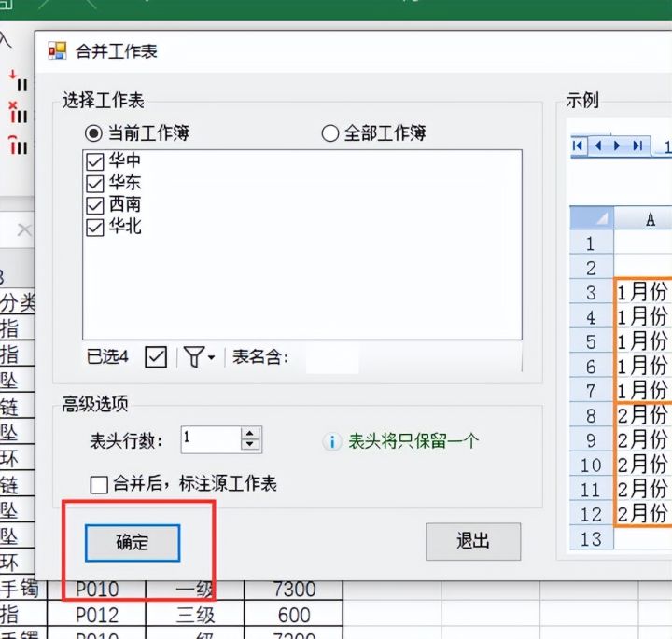This screenshot has height=639, width=672.
Task: Enable 合并后，标注源工作表 checkbox
Action: point(99,485)
